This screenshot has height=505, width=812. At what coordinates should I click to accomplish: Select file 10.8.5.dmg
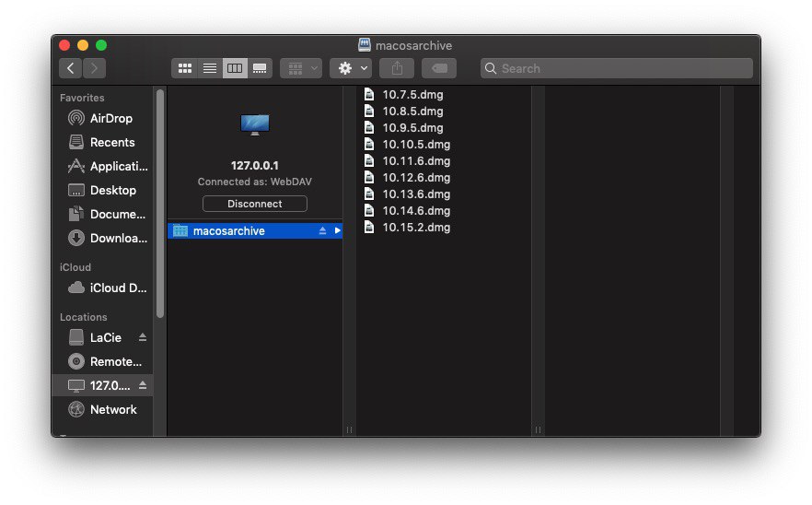444,111
